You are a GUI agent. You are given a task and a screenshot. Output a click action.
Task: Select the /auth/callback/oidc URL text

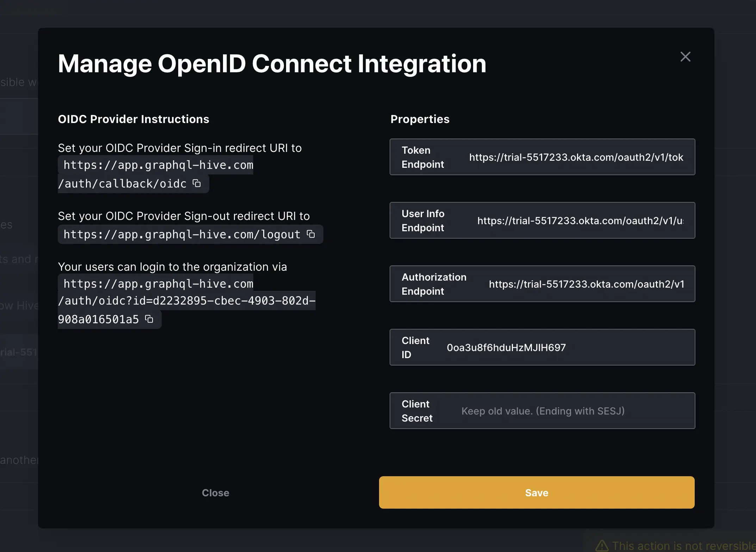pos(122,184)
